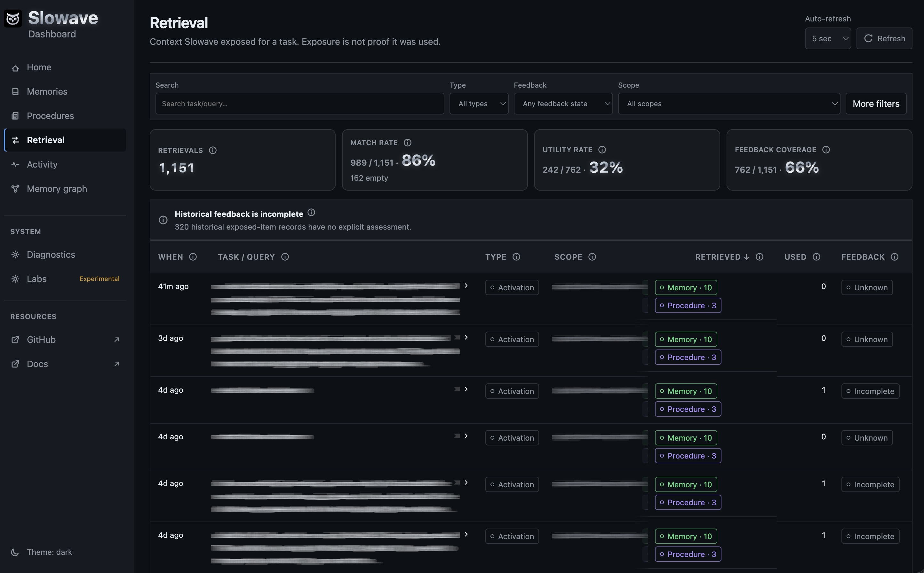Expand the second 4d ago row chevron
The image size is (924, 573).
pos(466,436)
